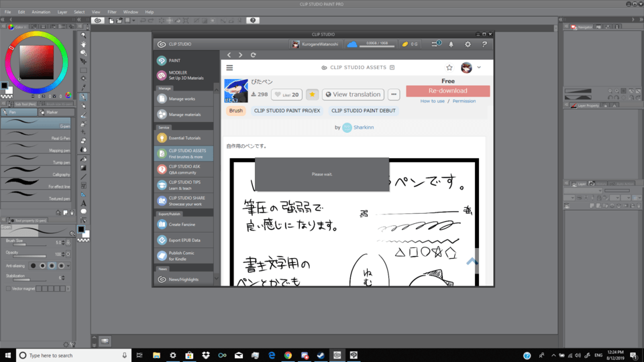Toggle opacity pressure dynamics button
Viewport: 644px width, 362px height.
click(x=68, y=255)
